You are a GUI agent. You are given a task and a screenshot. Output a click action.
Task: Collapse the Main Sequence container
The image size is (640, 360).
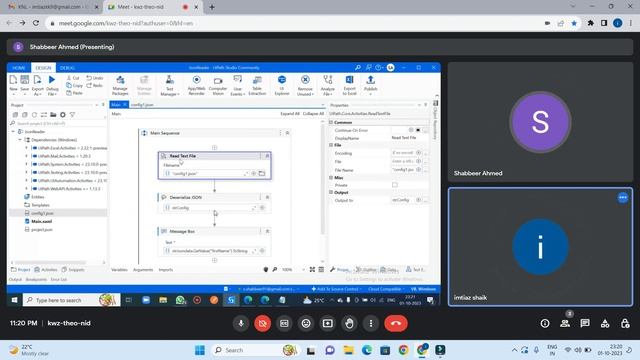click(x=287, y=133)
